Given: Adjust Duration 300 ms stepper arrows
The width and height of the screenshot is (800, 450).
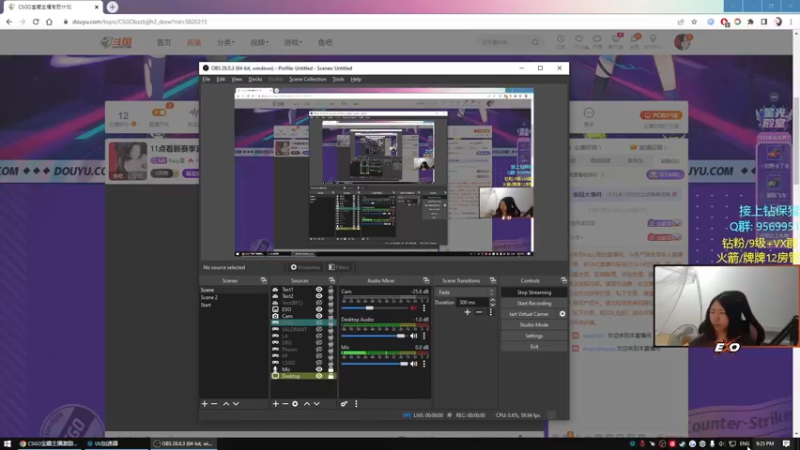Looking at the screenshot, I should coord(492,302).
